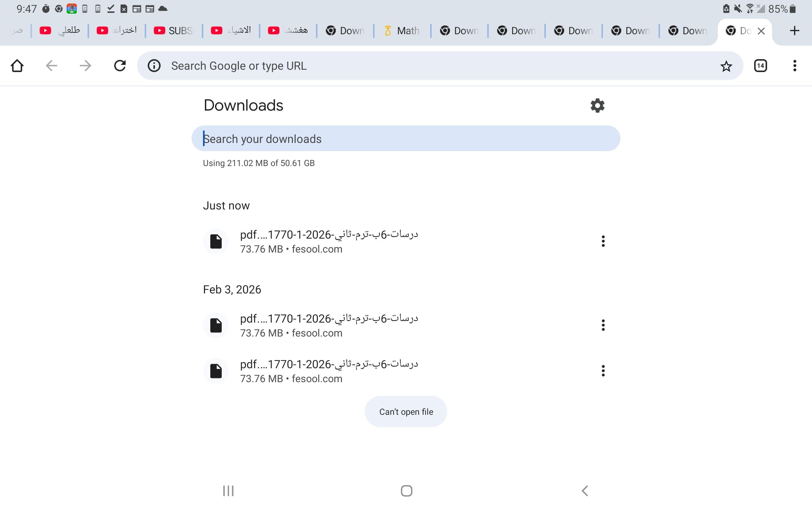Viewport: 812px width, 507px height.
Task: Close the current Downloads tab
Action: (761, 31)
